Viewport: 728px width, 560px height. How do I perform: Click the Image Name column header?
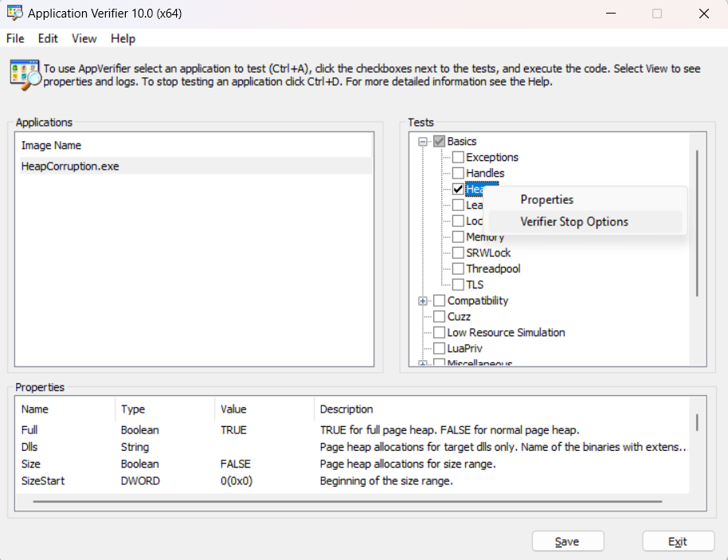click(x=193, y=145)
